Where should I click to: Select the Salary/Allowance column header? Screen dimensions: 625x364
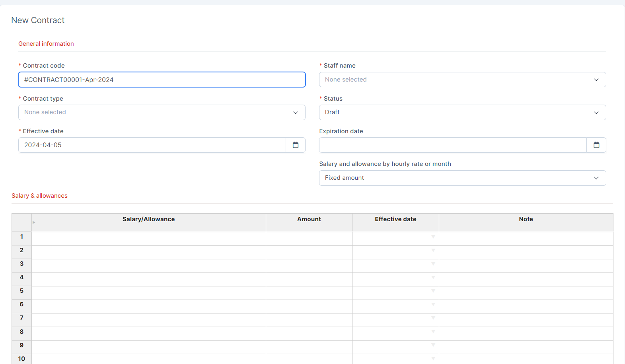tap(148, 220)
